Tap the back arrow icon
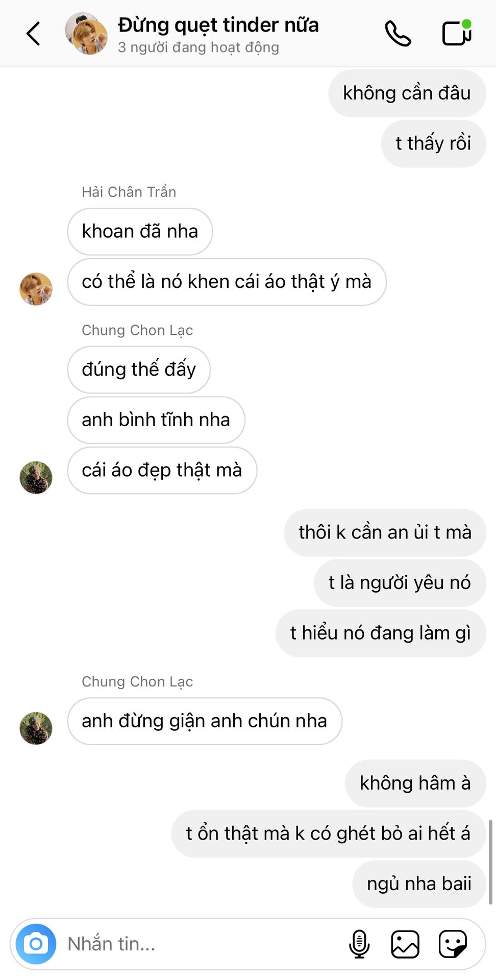This screenshot has width=496, height=980. 33,34
